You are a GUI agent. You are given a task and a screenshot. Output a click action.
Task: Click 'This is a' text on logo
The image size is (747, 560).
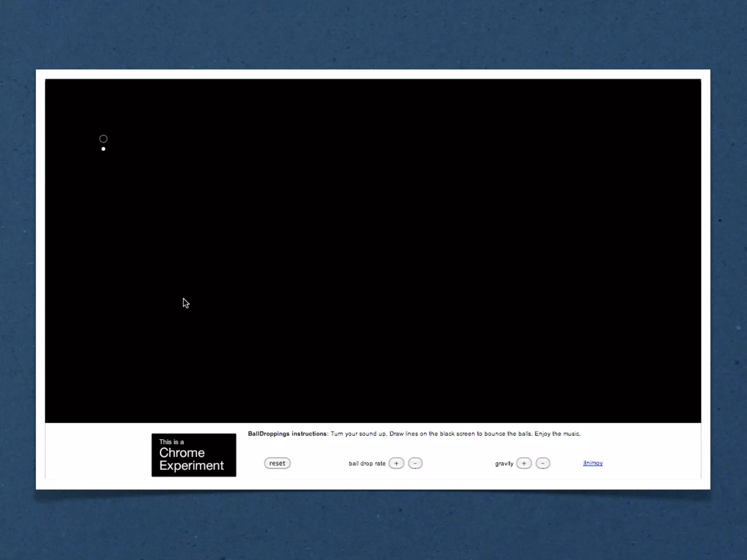171,442
